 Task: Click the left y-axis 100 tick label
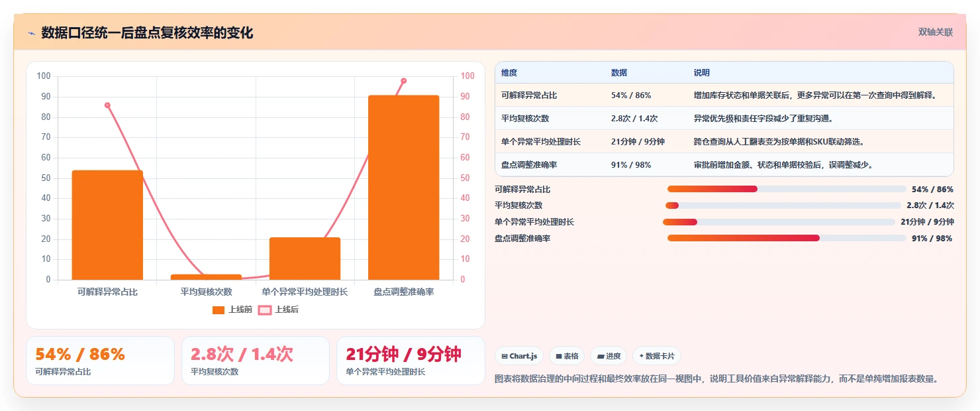[x=44, y=76]
